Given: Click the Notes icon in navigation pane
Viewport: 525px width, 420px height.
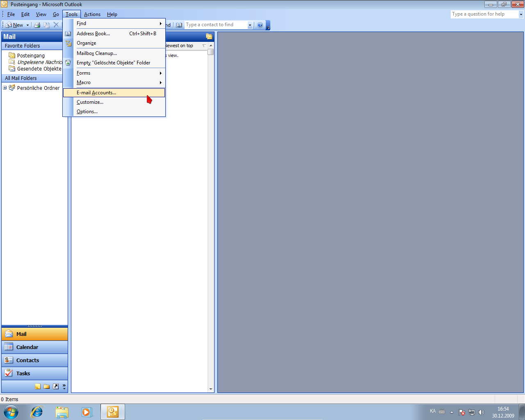Looking at the screenshot, I should click(x=38, y=386).
